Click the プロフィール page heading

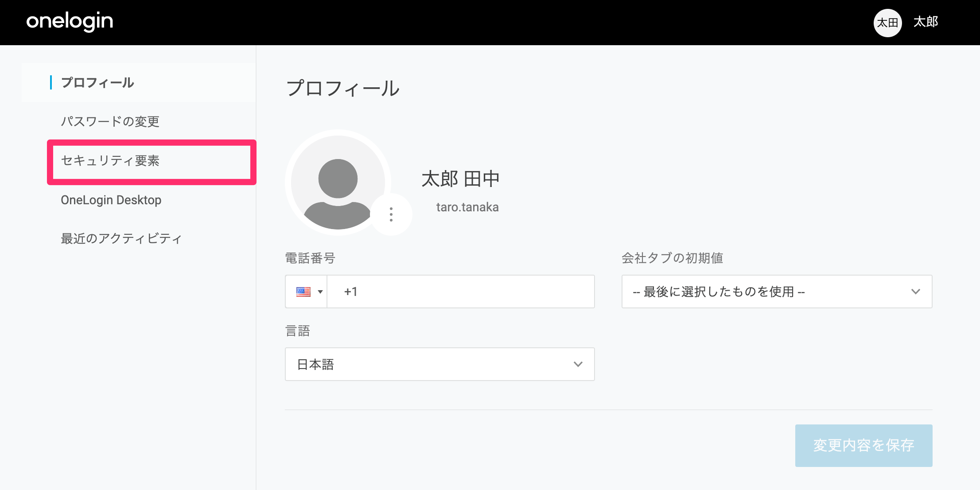343,88
